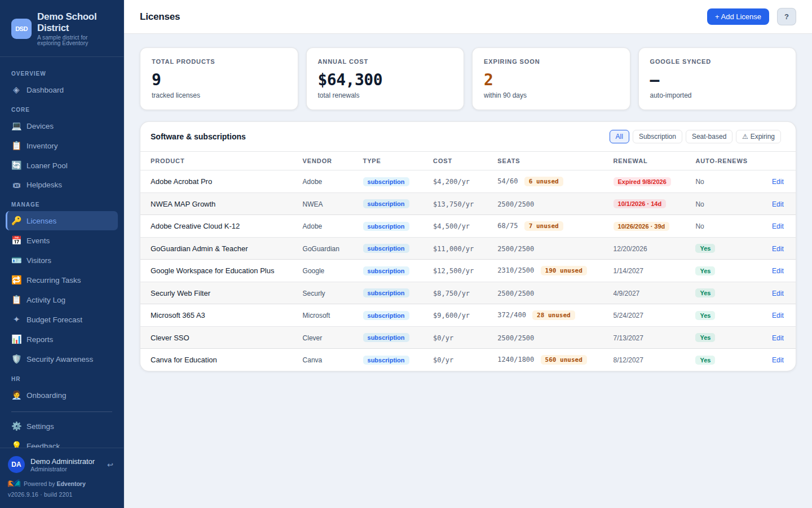Click the Reports chart icon

click(16, 340)
